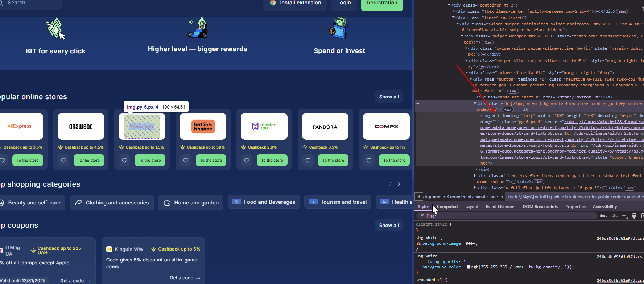Click the funnel icon in Styles filter

tap(422, 216)
